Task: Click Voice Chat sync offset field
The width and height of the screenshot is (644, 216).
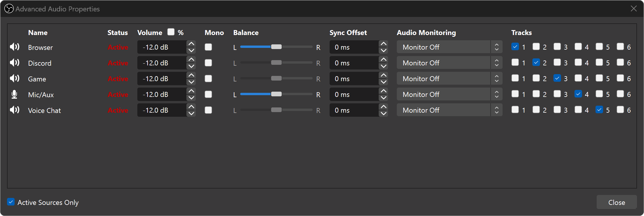Action: click(x=354, y=110)
